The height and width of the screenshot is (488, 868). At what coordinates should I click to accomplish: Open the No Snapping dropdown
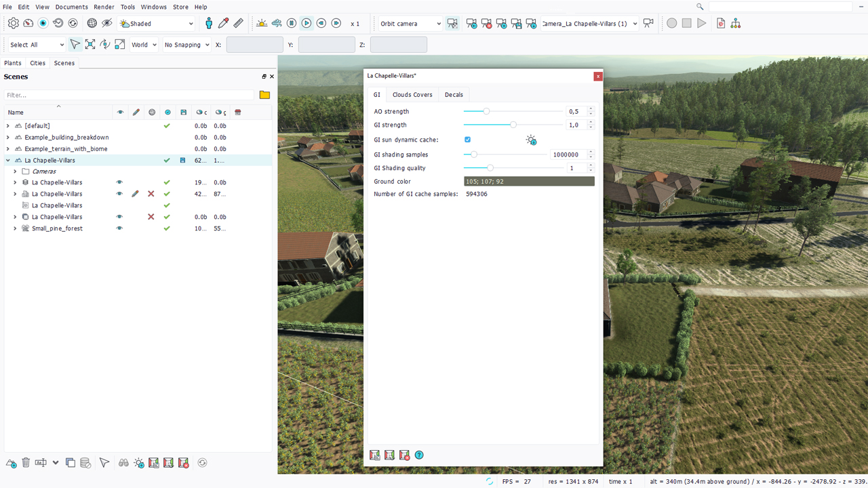click(x=186, y=45)
